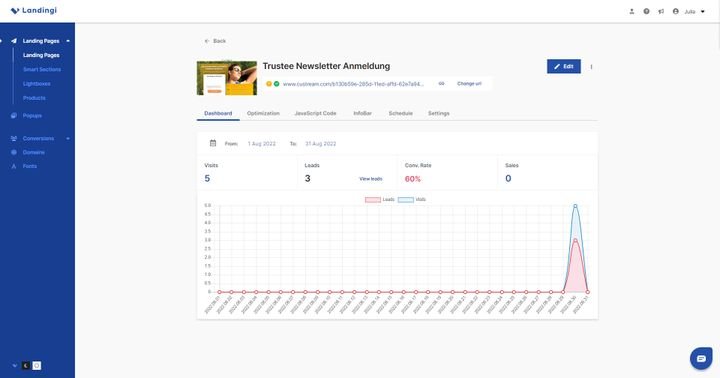
Task: Click the yellow status indicator icon
Action: pyautogui.click(x=269, y=84)
